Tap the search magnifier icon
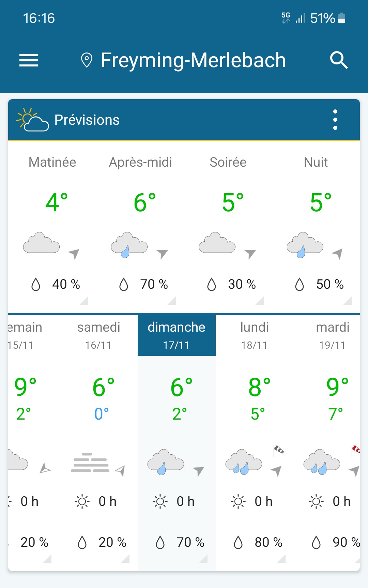368x588 pixels. click(339, 61)
